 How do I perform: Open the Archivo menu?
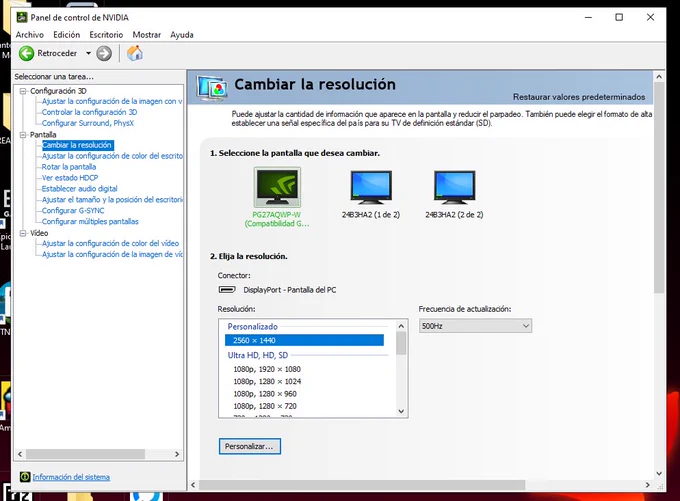29,35
